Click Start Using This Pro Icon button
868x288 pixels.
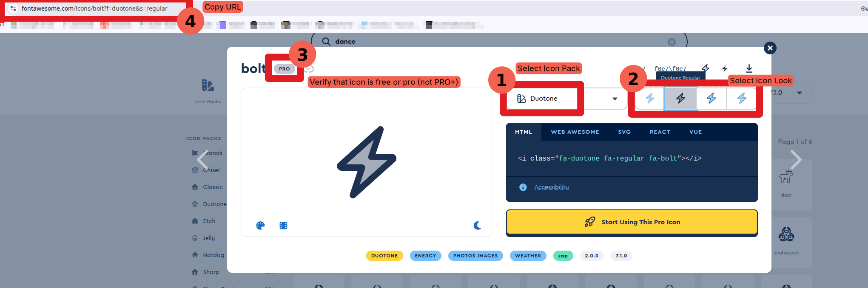point(632,222)
